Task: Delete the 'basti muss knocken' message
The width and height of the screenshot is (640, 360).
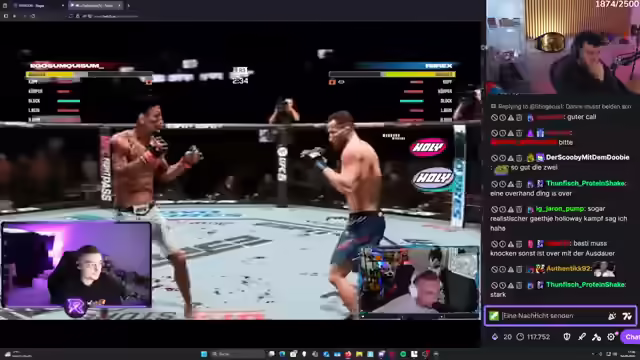Action: pos(519,244)
